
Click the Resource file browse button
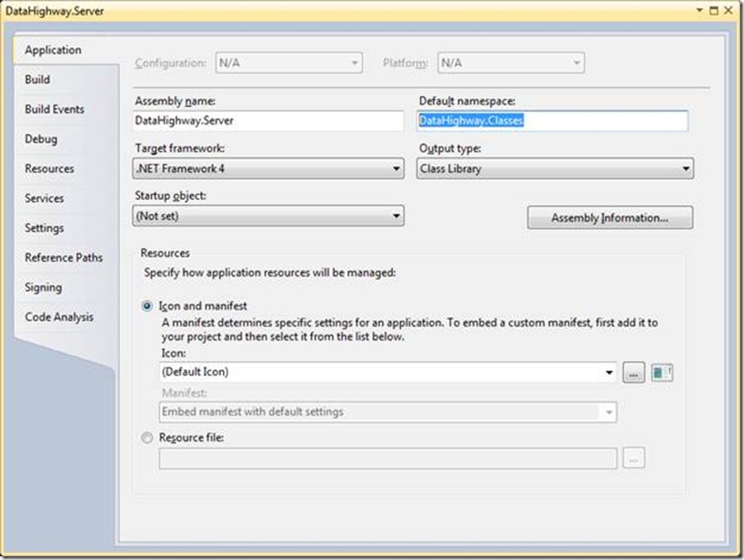(633, 458)
